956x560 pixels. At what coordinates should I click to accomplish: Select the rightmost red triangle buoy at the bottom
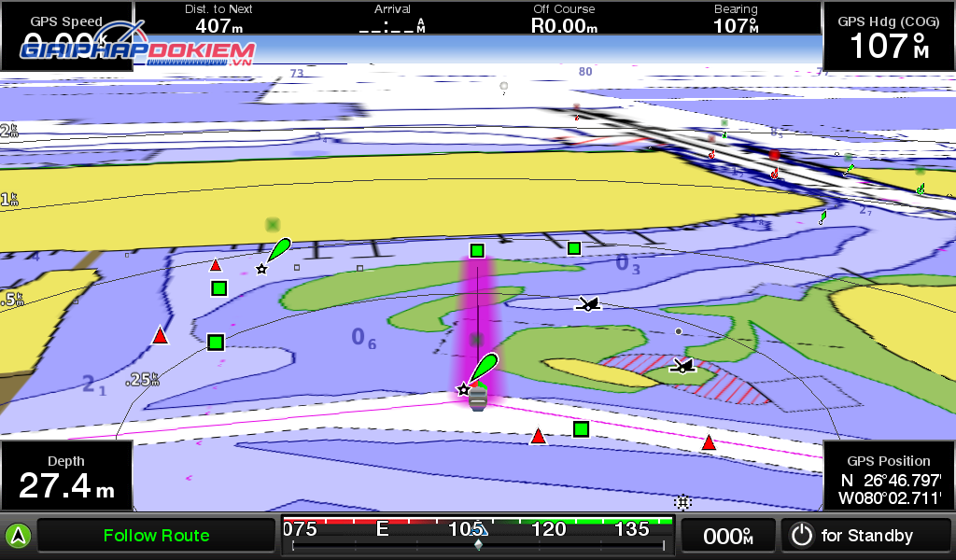709,442
